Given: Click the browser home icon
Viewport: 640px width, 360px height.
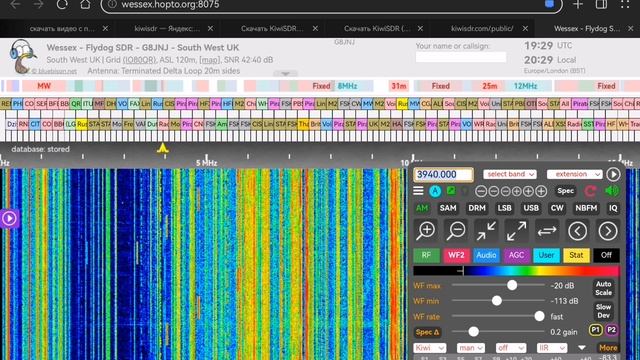Looking at the screenshot, I should (x=85, y=4).
